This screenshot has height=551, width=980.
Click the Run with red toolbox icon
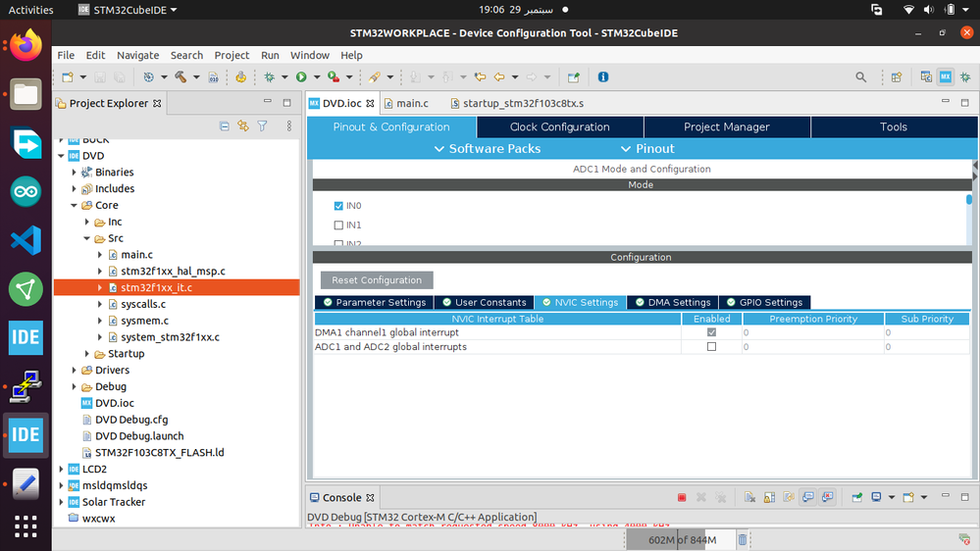point(334,76)
